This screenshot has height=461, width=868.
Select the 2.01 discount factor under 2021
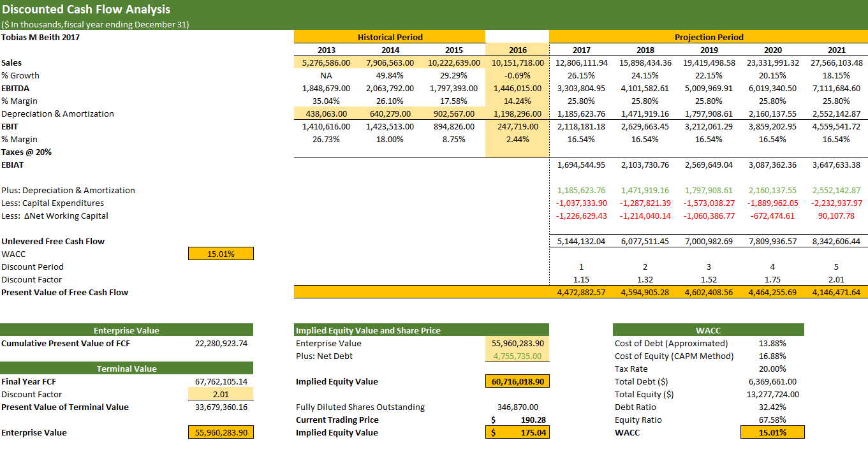(836, 279)
